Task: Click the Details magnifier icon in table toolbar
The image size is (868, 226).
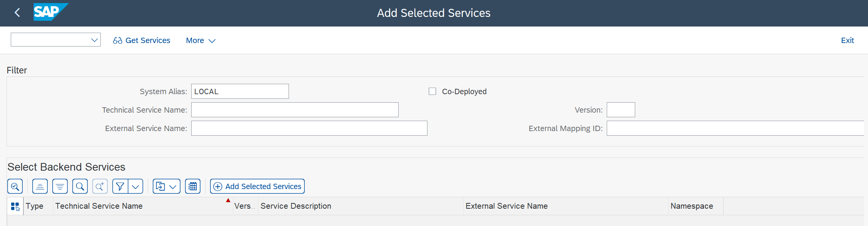Action: tap(15, 186)
